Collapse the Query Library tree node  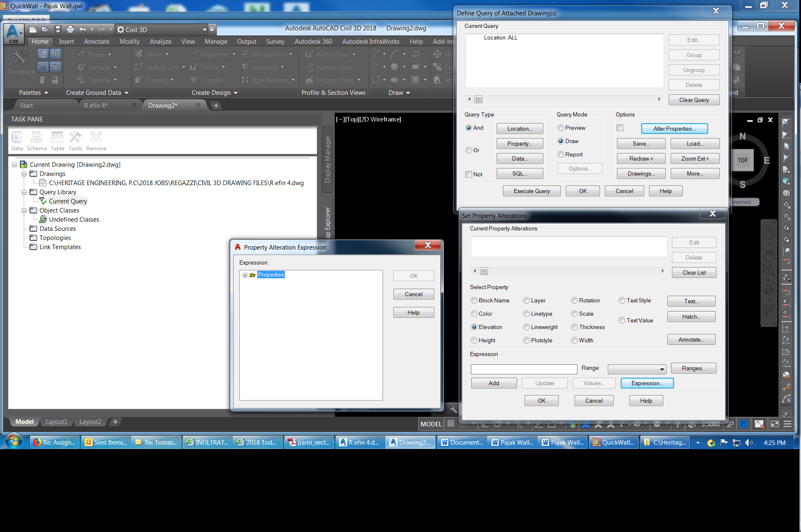[x=24, y=192]
